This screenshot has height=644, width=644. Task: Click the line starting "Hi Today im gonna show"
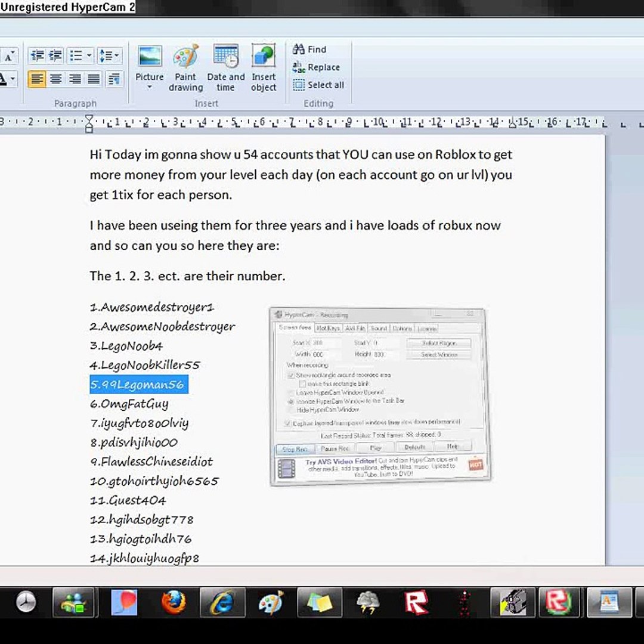[301, 155]
